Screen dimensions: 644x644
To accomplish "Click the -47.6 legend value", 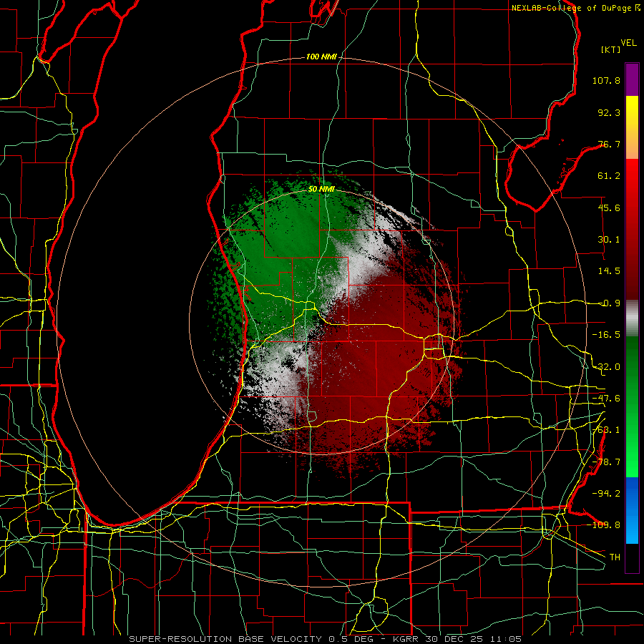I will click(x=606, y=399).
